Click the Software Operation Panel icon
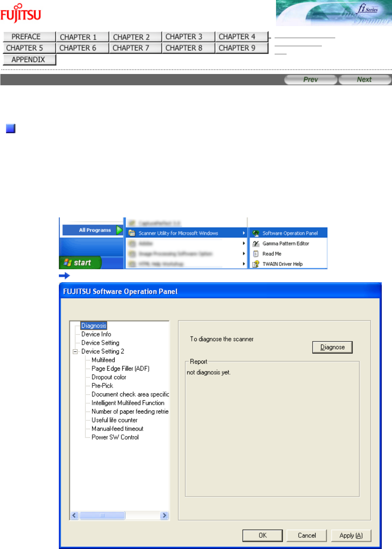Screen dimensions: 392x549 pyautogui.click(x=256, y=233)
